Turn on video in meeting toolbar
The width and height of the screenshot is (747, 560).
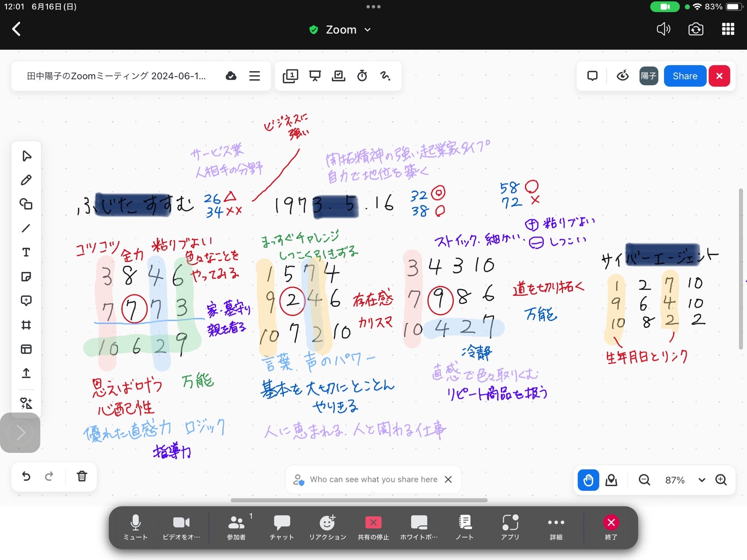[181, 526]
